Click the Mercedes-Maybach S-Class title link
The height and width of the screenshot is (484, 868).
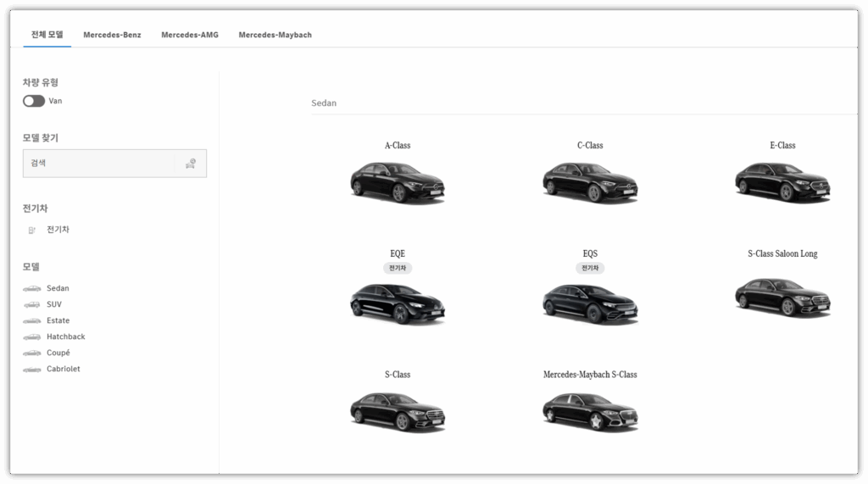pyautogui.click(x=590, y=375)
